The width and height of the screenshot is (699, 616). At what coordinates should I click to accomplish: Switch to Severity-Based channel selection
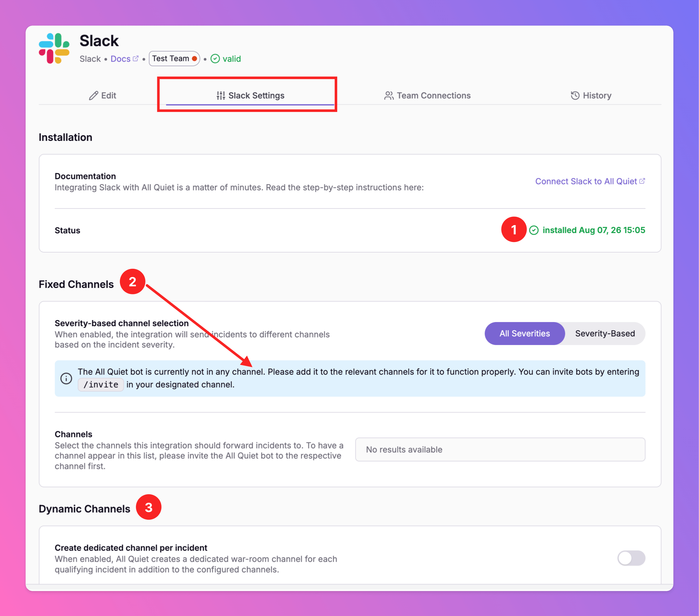coord(605,334)
